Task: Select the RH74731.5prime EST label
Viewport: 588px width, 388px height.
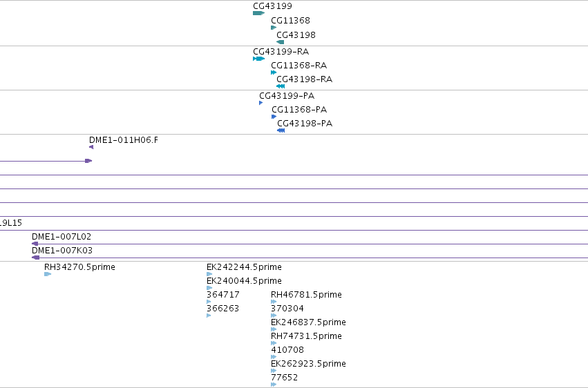Action: tap(306, 336)
